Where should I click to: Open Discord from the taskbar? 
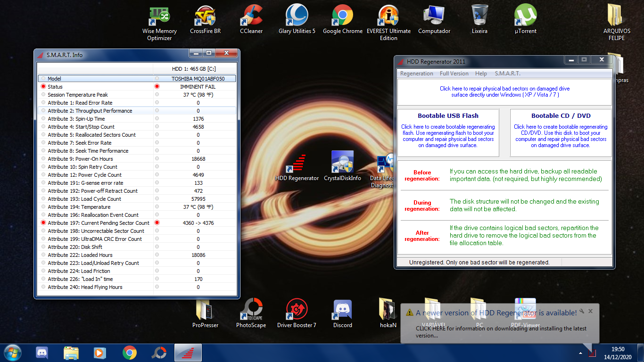tap(42, 353)
